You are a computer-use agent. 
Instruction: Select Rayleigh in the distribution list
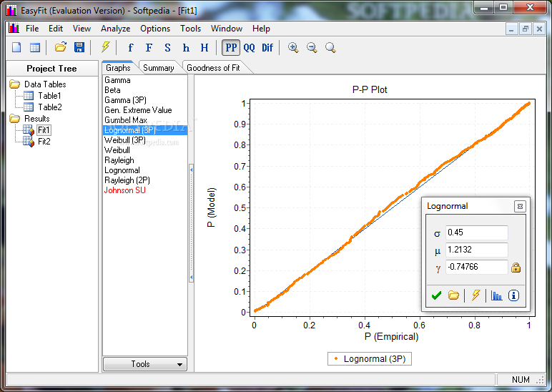145,160
